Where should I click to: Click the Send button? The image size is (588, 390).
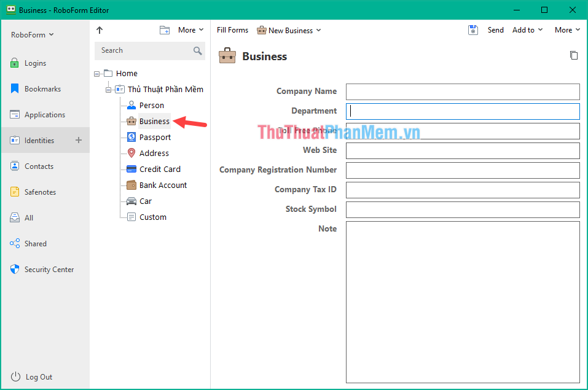pos(495,29)
